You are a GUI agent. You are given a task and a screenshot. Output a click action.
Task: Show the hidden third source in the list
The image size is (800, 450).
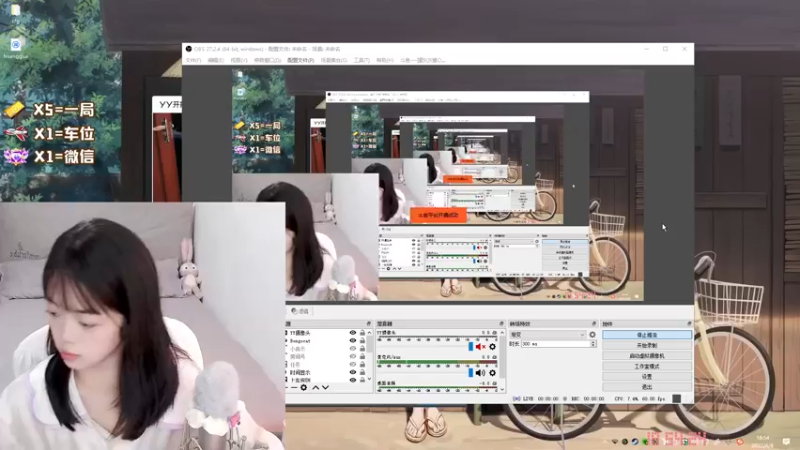[353, 348]
